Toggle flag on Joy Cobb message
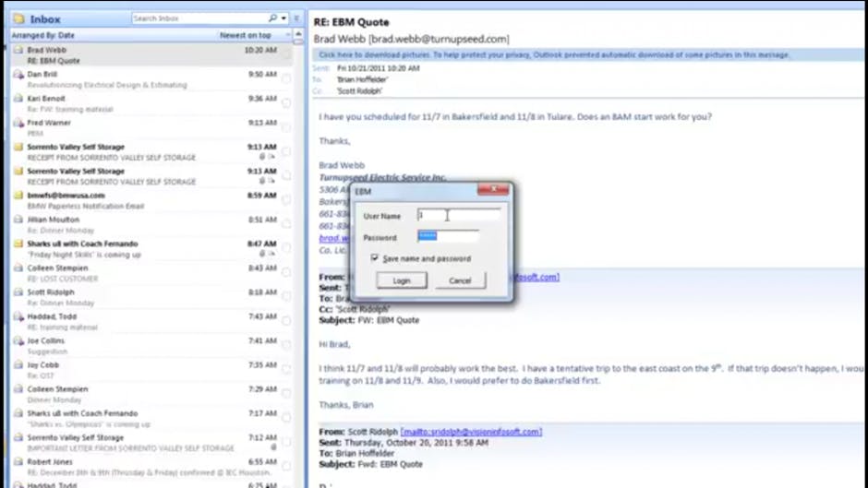 pos(286,370)
